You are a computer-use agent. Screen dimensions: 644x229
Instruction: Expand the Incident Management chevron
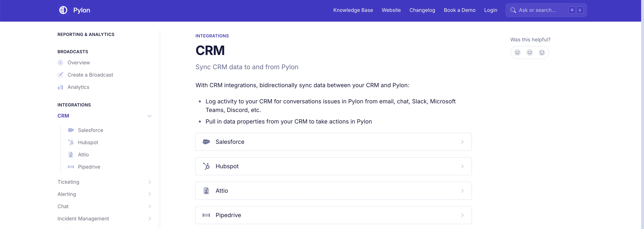pos(150,219)
